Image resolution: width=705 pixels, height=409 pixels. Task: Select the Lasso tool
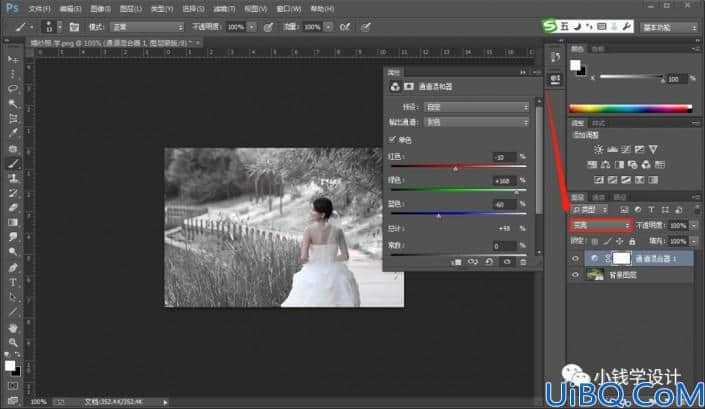click(x=13, y=89)
